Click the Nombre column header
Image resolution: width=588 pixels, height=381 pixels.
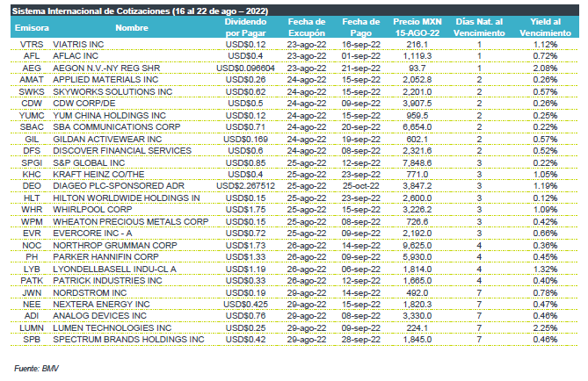point(132,28)
